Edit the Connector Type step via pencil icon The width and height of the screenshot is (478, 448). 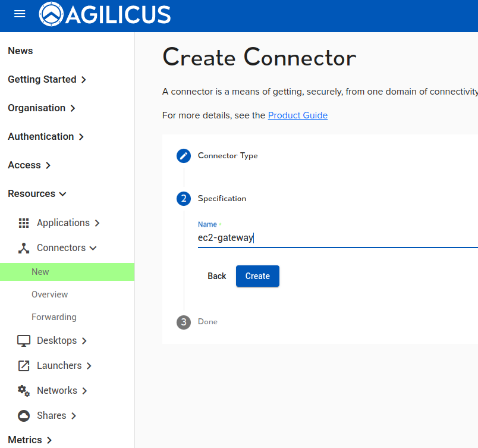pyautogui.click(x=184, y=156)
